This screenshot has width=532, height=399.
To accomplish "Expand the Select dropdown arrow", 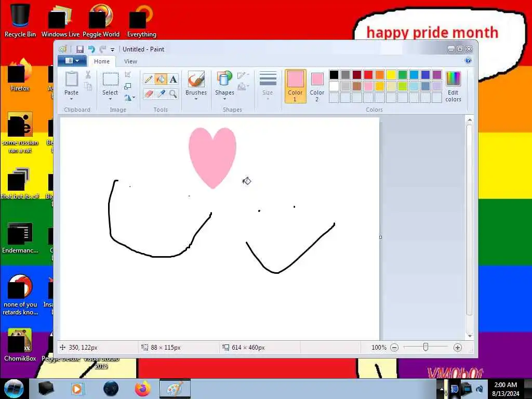I will click(x=110, y=99).
